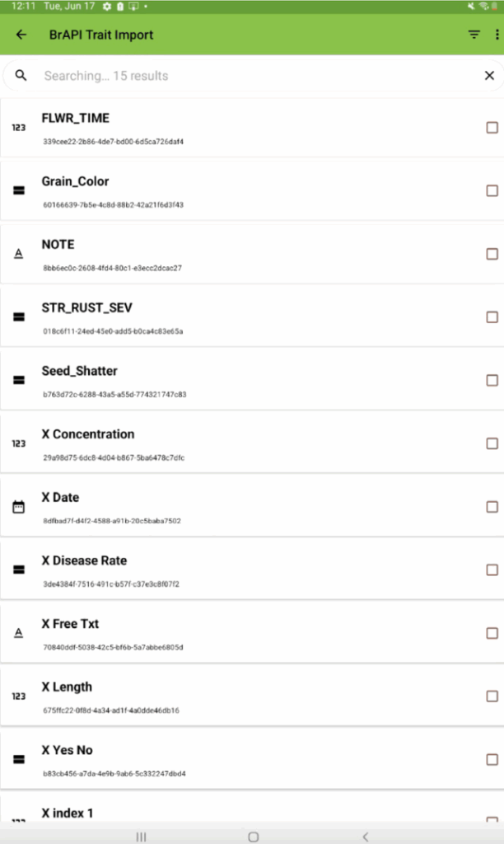The image size is (504, 844).
Task: Open the filter options icon
Action: click(x=474, y=35)
